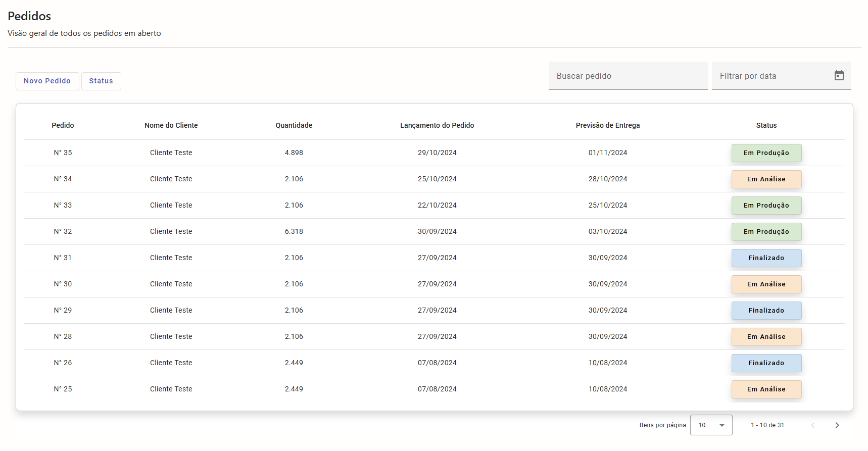
Task: Go to next page of orders
Action: [x=837, y=425]
